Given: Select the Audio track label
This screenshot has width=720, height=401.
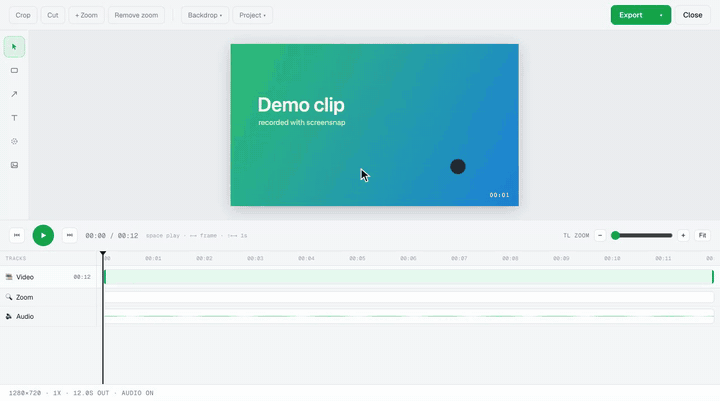Looking at the screenshot, I should pyautogui.click(x=25, y=316).
